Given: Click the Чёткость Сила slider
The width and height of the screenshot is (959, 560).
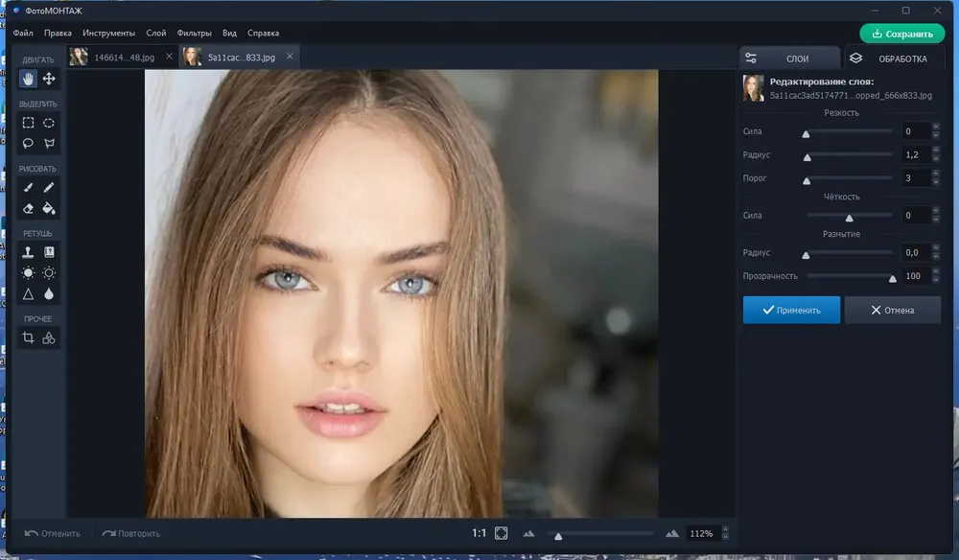Looking at the screenshot, I should pyautogui.click(x=849, y=217).
